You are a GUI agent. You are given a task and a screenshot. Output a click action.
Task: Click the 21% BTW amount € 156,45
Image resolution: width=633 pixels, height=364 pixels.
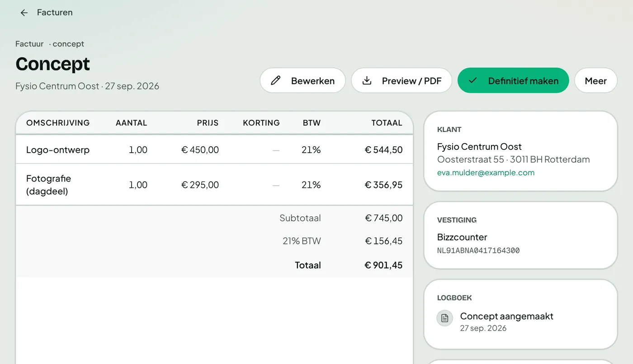coord(383,241)
